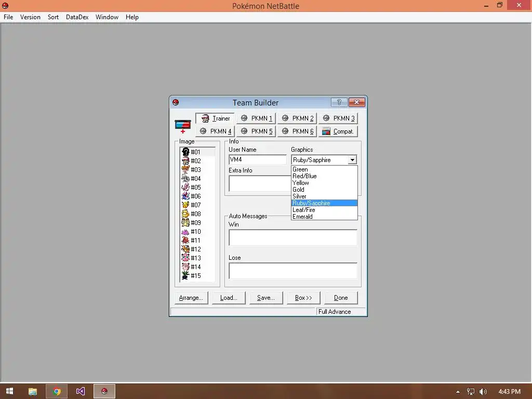The image size is (532, 399).
Task: Click the 4:43 PM clock
Action: [509, 392]
